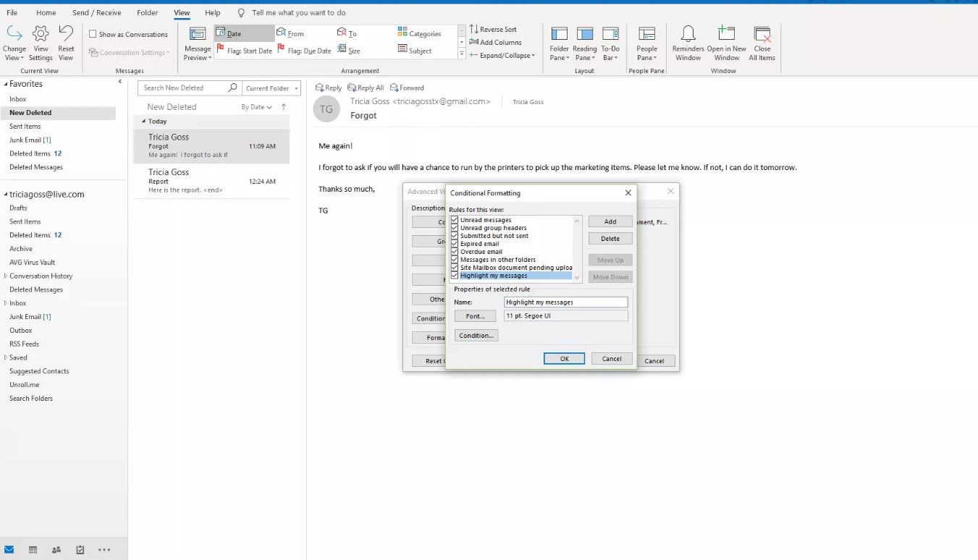The width and height of the screenshot is (978, 560).
Task: Switch to Calendar view in navigation bar
Action: pyautogui.click(x=33, y=550)
